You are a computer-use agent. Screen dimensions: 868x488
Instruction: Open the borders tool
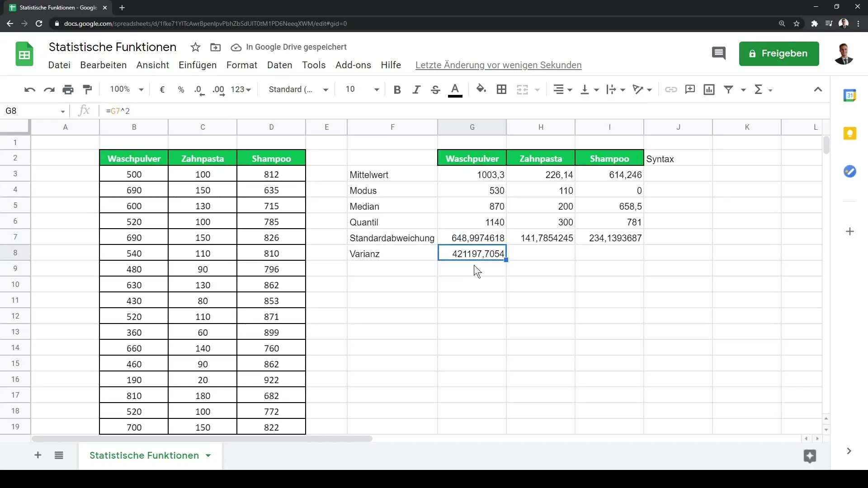[501, 89]
